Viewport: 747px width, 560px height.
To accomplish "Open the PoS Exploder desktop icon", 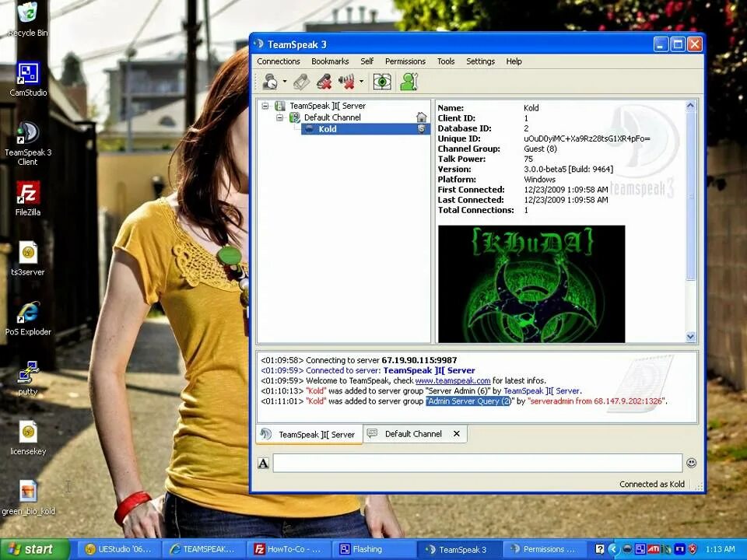I will point(28,319).
